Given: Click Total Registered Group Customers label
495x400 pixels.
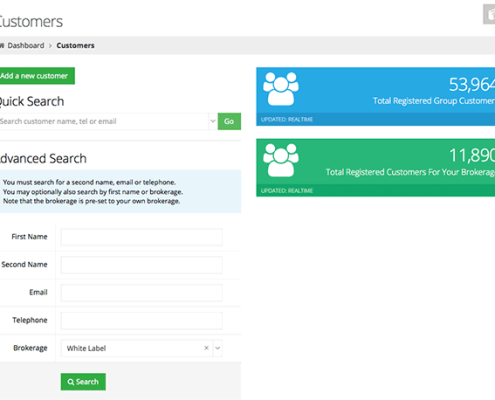Looking at the screenshot, I should click(x=434, y=101).
